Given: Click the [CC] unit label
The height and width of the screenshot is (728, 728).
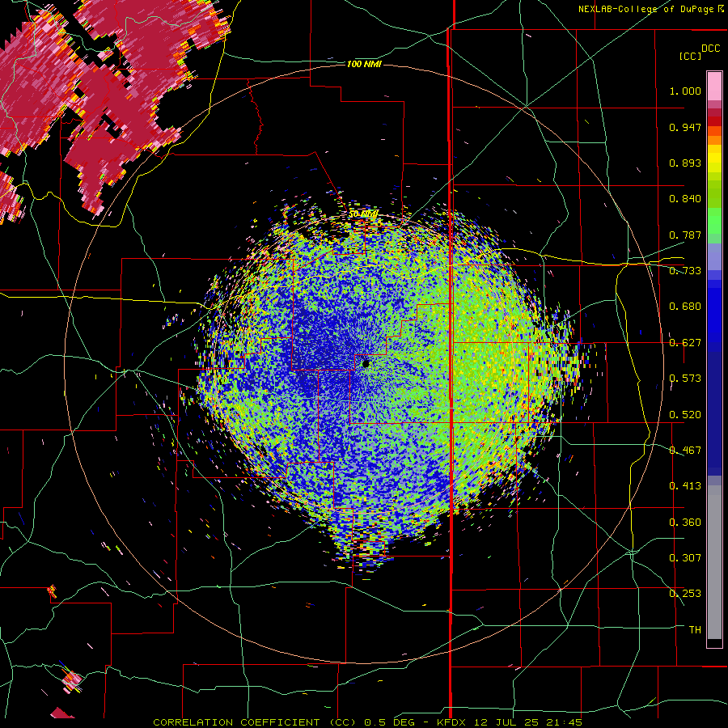Looking at the screenshot, I should point(691,56).
